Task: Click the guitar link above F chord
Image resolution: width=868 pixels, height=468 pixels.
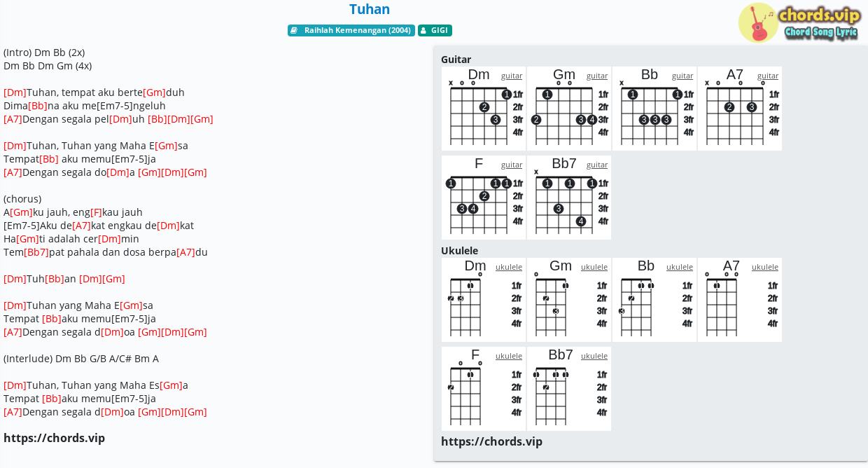Action: pyautogui.click(x=512, y=165)
